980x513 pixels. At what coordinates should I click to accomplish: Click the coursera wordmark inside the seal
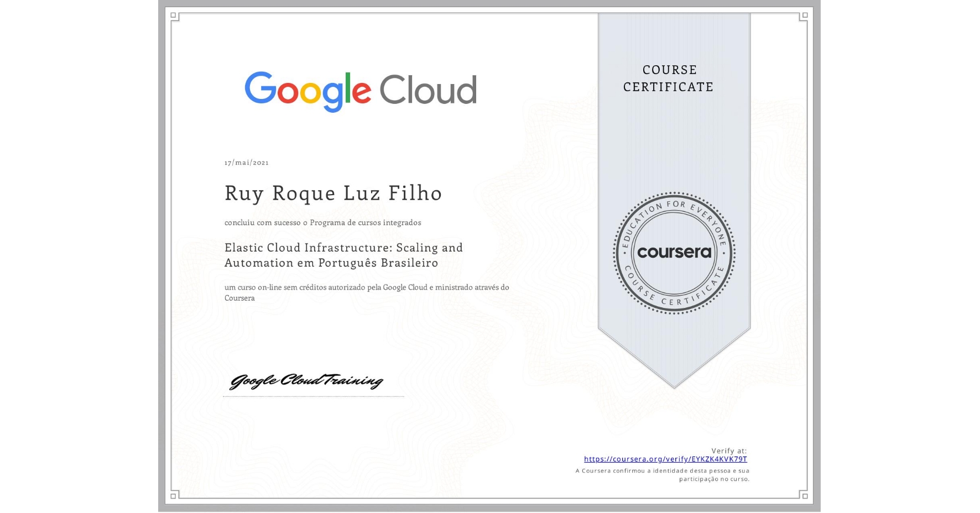coord(674,253)
